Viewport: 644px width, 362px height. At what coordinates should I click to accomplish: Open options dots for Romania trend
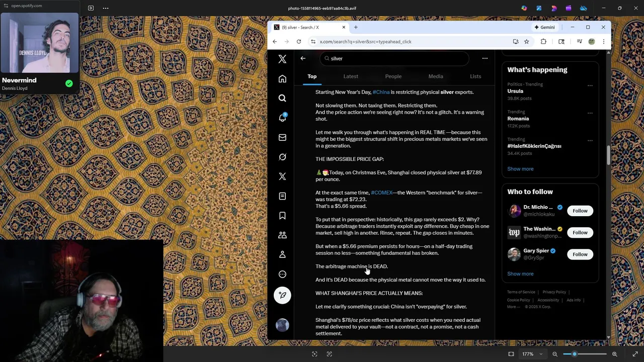[x=590, y=113]
